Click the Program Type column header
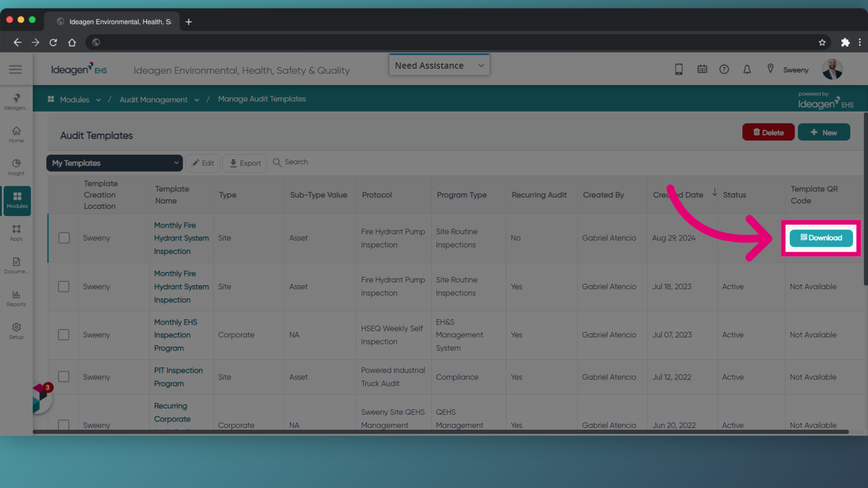Image resolution: width=868 pixels, height=488 pixels. (x=462, y=195)
